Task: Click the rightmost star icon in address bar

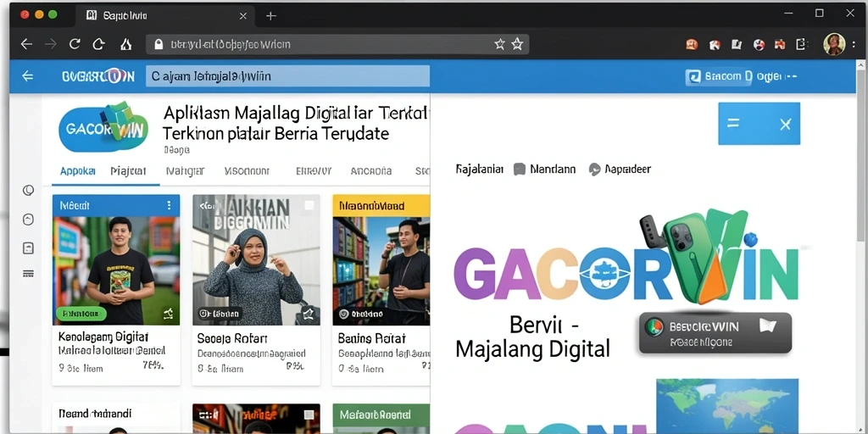Action: [x=517, y=44]
